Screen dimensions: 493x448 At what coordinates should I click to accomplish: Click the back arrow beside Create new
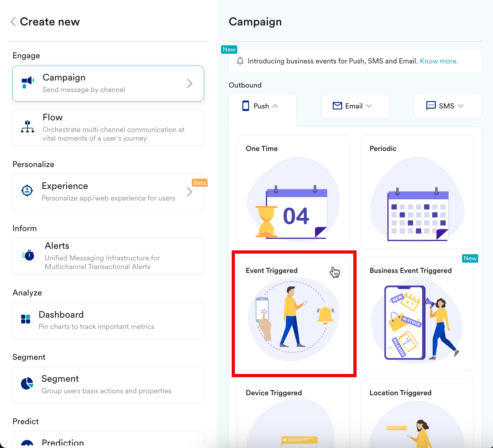tap(13, 22)
